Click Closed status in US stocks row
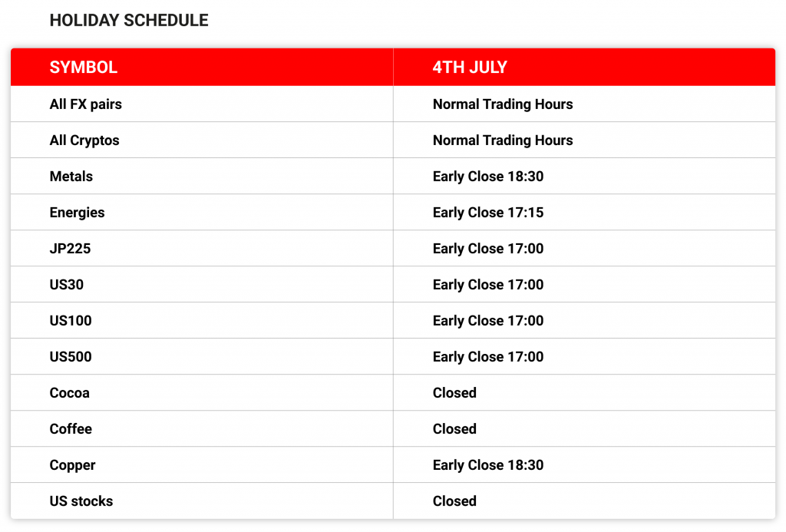 coord(454,501)
